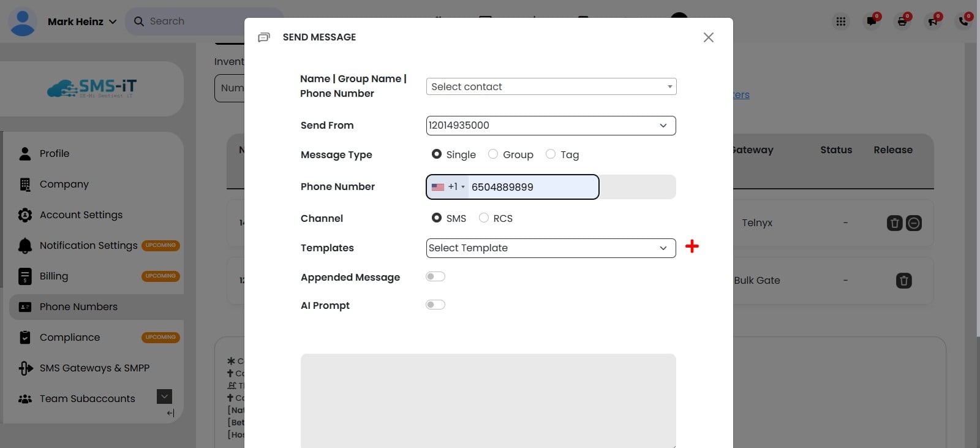
Task: Open the printer icon in header
Action: click(x=902, y=21)
